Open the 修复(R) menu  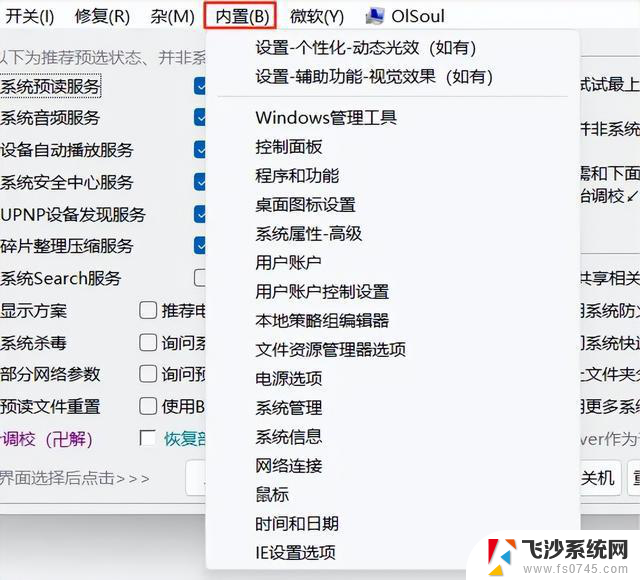102,16
